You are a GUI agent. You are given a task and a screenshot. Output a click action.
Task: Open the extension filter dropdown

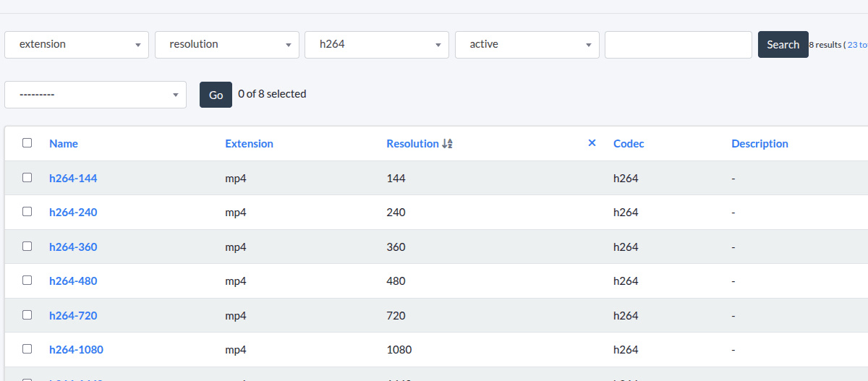tap(77, 45)
